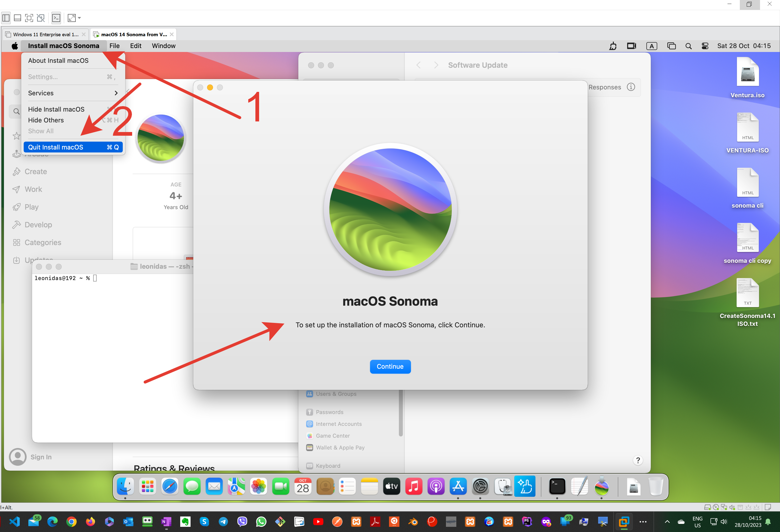Open App Store in the Dock

tap(458, 486)
